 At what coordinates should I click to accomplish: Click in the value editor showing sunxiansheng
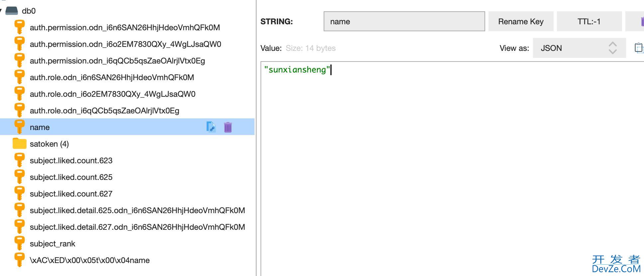click(452, 169)
